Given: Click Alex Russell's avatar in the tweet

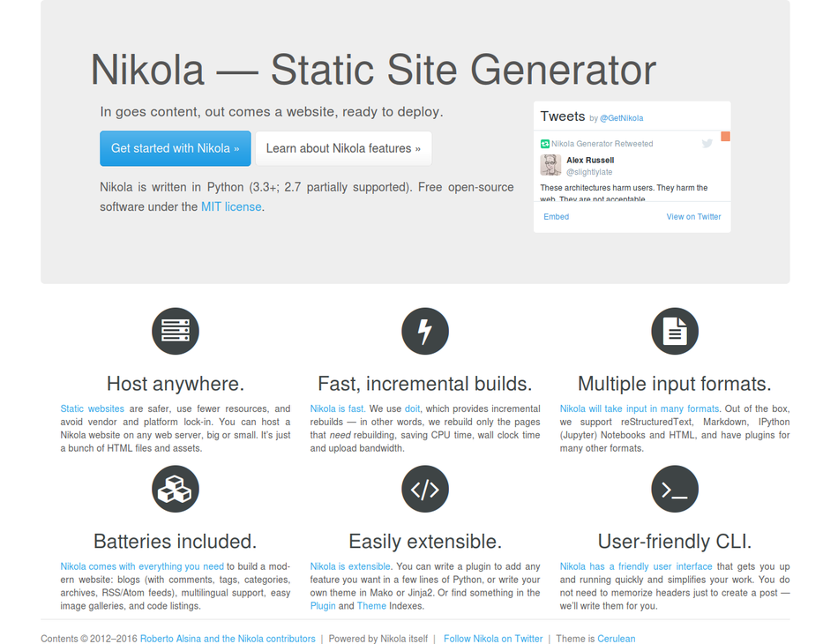Looking at the screenshot, I should coord(550,165).
